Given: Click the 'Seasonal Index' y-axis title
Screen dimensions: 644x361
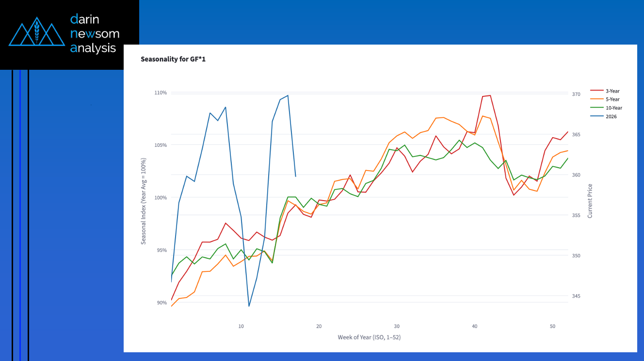Looking at the screenshot, I should (x=144, y=201).
